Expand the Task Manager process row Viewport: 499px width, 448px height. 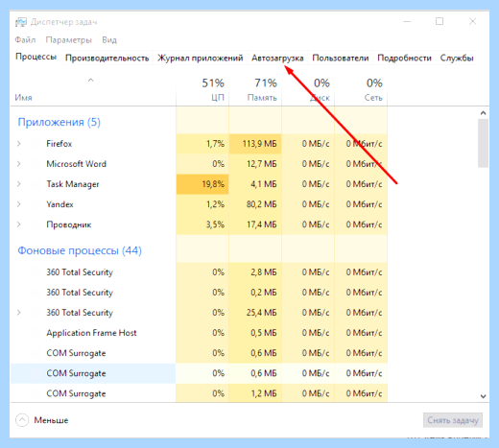coord(19,184)
